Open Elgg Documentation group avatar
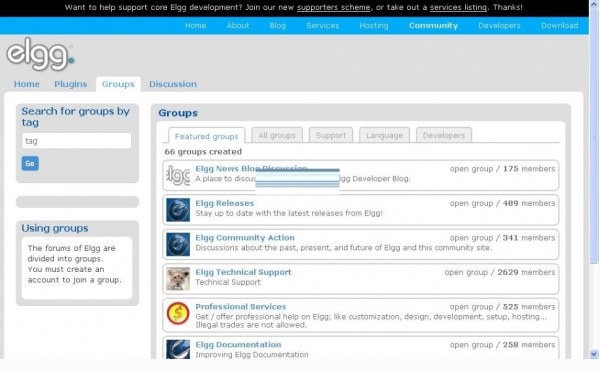This screenshot has width=600, height=372. point(178,349)
